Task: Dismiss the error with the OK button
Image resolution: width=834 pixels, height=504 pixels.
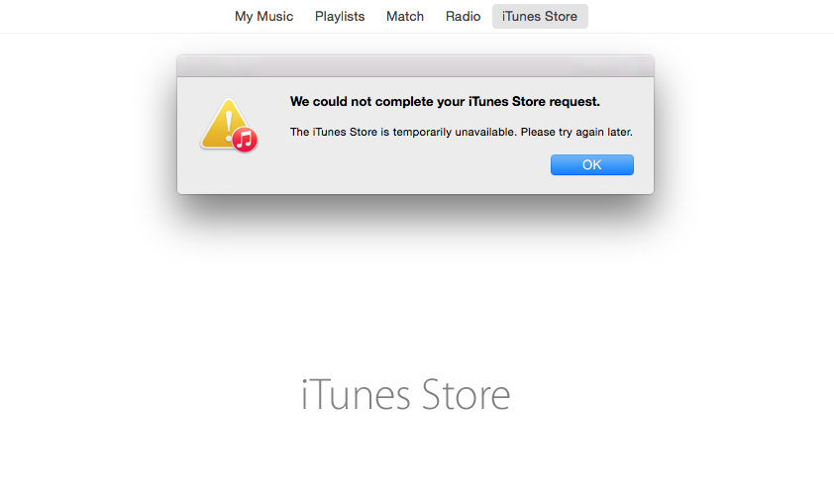Action: [592, 164]
